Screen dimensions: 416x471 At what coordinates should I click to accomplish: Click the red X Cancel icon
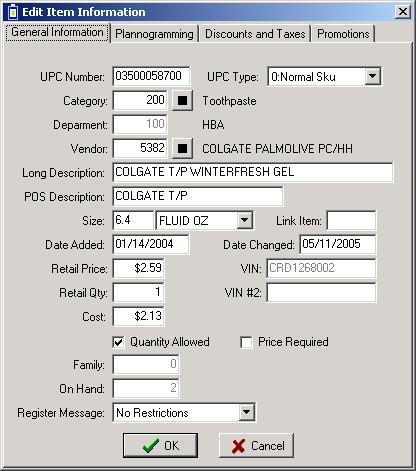[238, 446]
